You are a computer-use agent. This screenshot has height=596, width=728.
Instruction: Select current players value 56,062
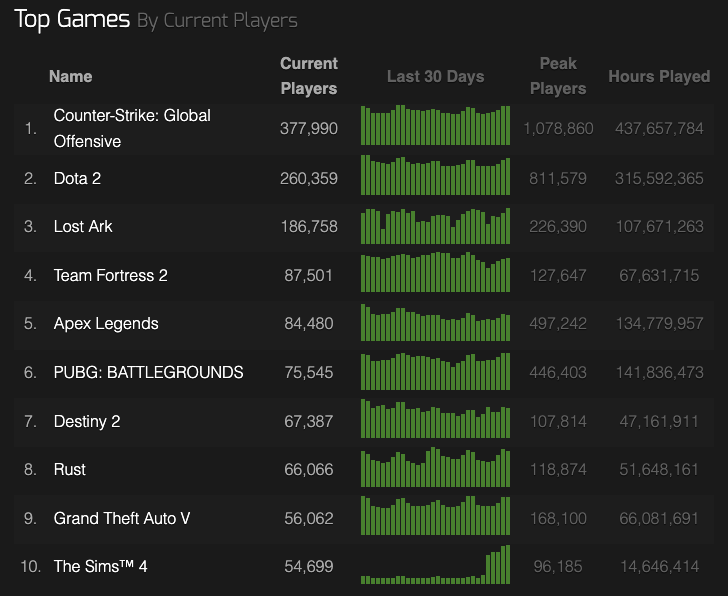(309, 518)
